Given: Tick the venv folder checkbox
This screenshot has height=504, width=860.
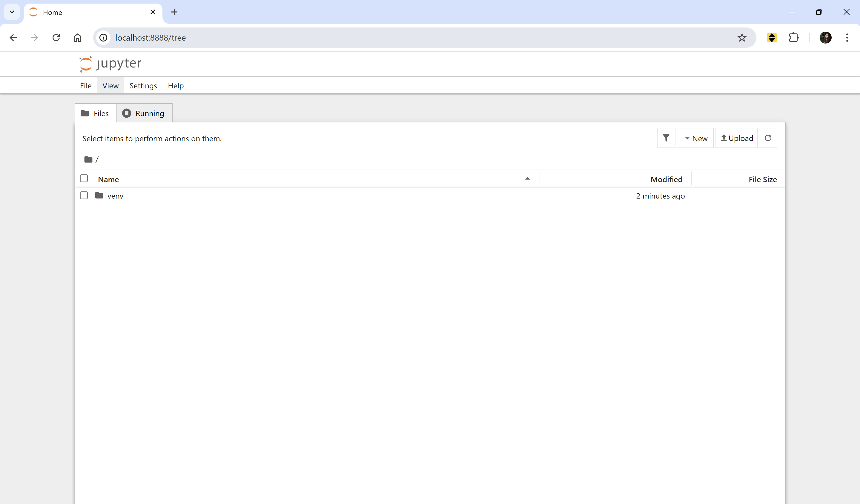Looking at the screenshot, I should click(84, 195).
